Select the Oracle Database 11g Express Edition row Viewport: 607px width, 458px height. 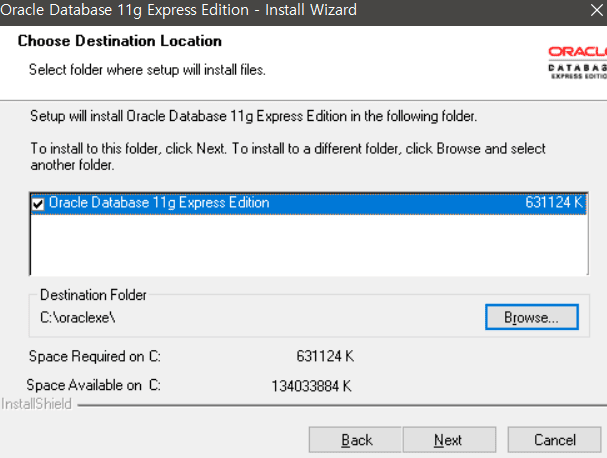tap(309, 203)
